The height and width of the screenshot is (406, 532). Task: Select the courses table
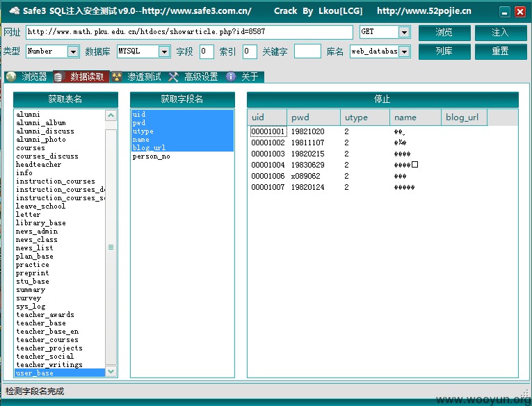(x=60, y=148)
